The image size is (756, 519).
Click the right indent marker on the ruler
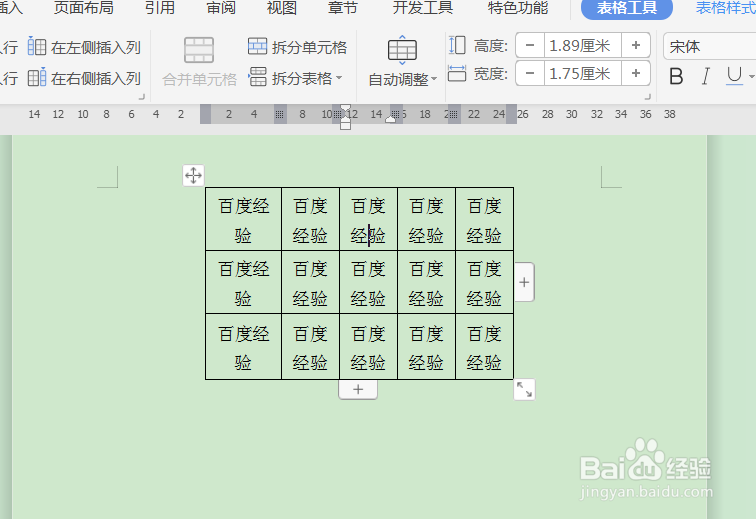coord(391,119)
